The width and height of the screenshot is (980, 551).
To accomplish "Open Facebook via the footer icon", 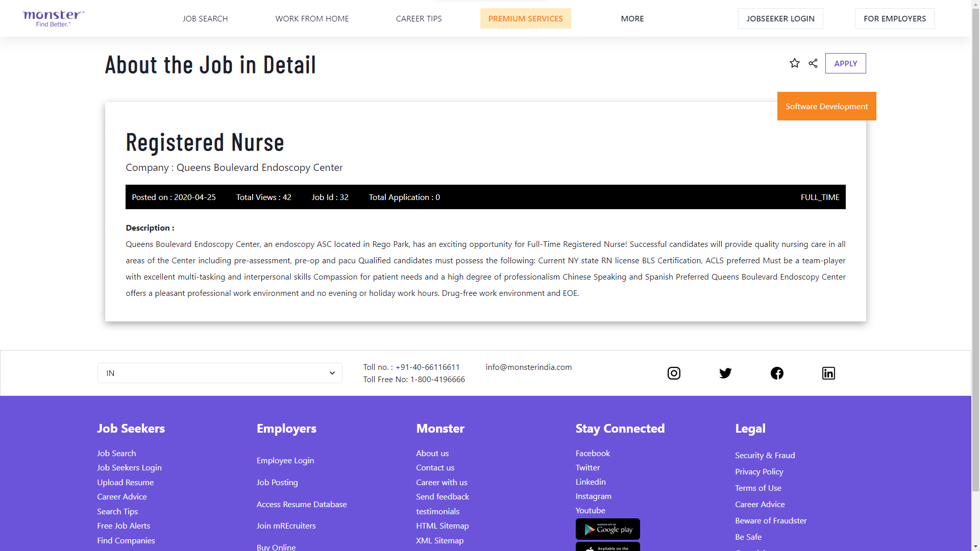I will click(777, 373).
